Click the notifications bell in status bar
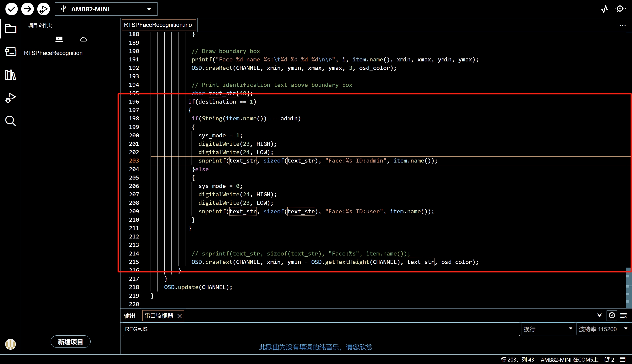 609,360
